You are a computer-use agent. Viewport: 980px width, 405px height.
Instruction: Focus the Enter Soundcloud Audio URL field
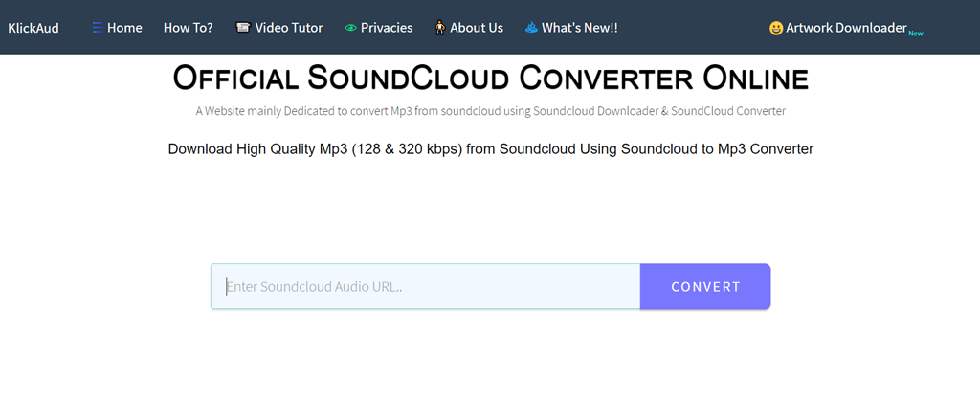[x=425, y=286]
